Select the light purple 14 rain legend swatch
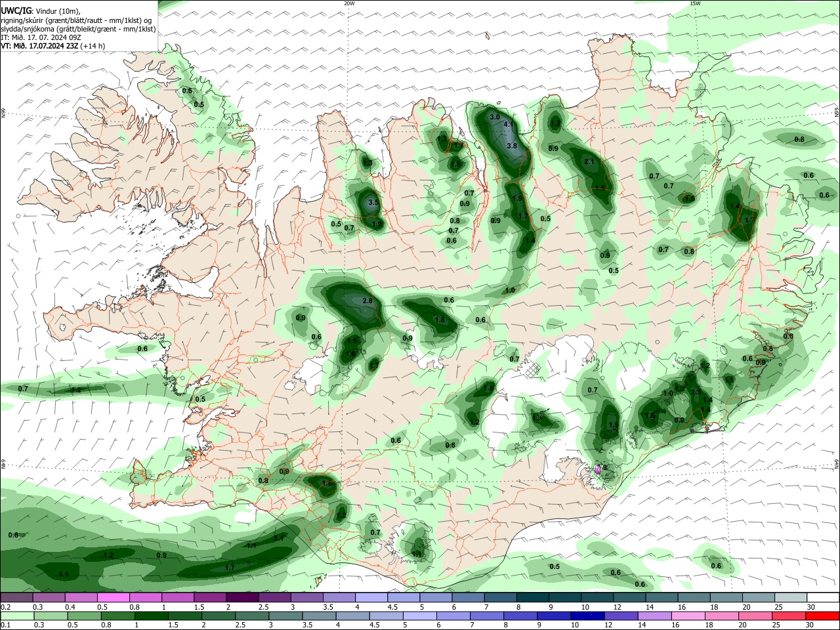The width and height of the screenshot is (840, 630). [654, 616]
